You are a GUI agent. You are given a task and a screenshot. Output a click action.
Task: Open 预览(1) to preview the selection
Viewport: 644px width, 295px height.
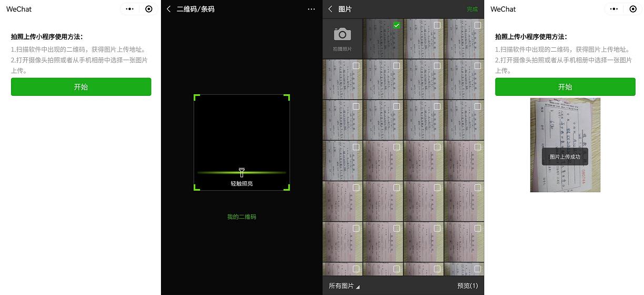(467, 286)
